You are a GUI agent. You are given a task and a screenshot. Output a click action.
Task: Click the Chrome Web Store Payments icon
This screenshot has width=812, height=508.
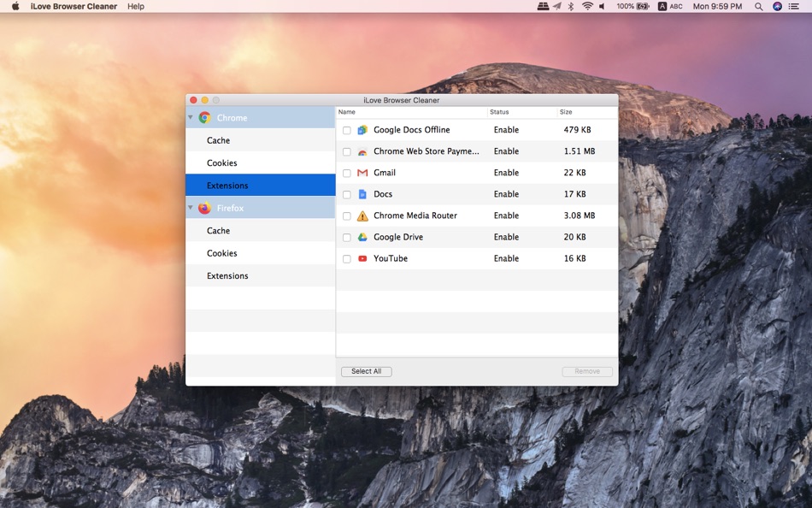[x=362, y=151]
